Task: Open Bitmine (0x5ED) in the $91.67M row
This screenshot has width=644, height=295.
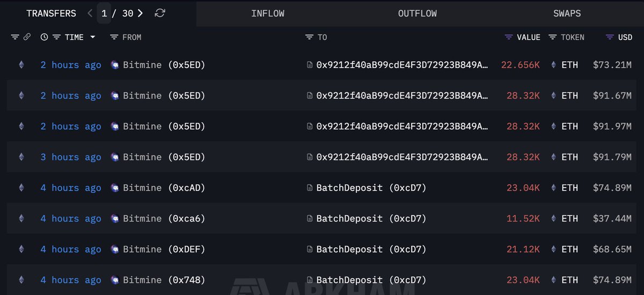Action: pos(164,95)
